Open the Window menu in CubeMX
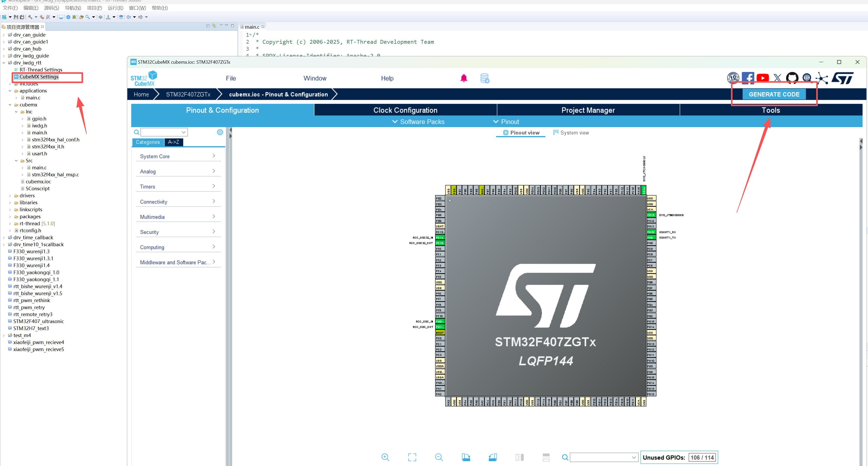 315,78
